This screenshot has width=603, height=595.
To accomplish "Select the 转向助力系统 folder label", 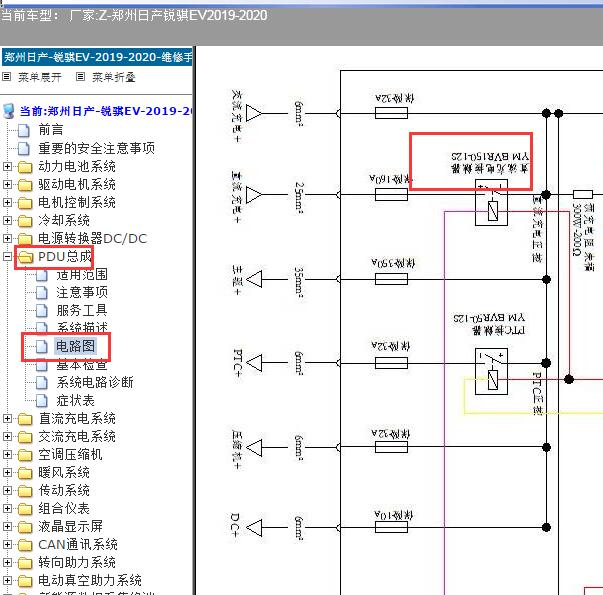I will (77, 562).
